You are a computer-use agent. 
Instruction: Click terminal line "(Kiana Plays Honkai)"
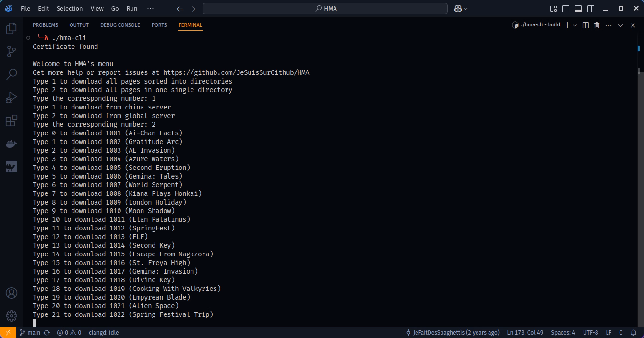163,193
